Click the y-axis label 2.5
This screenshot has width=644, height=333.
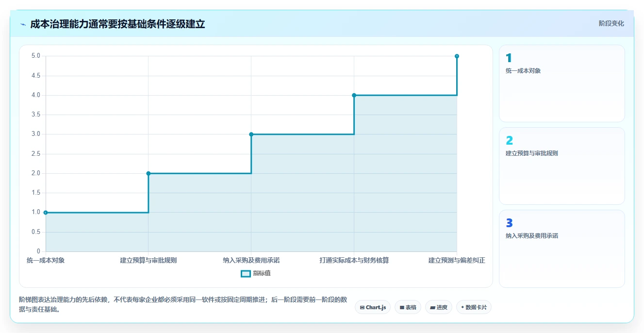(36, 154)
